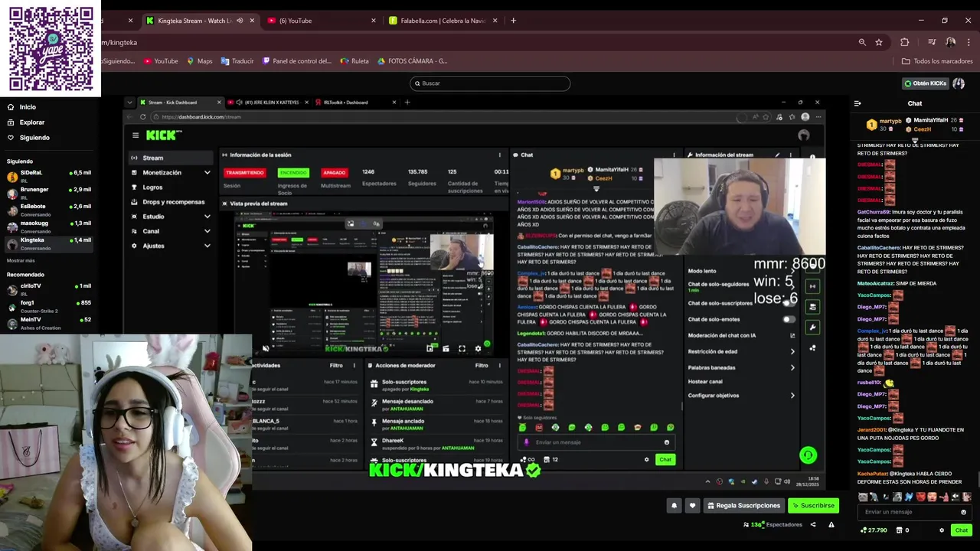The image size is (980, 551).
Task: Click Regala Suscripciones button
Action: click(744, 505)
